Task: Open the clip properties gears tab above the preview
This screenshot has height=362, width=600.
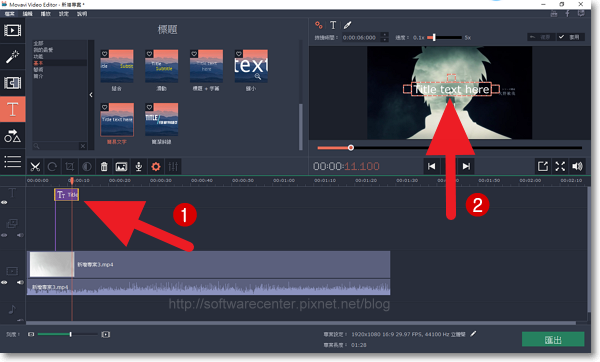Action: click(x=319, y=25)
